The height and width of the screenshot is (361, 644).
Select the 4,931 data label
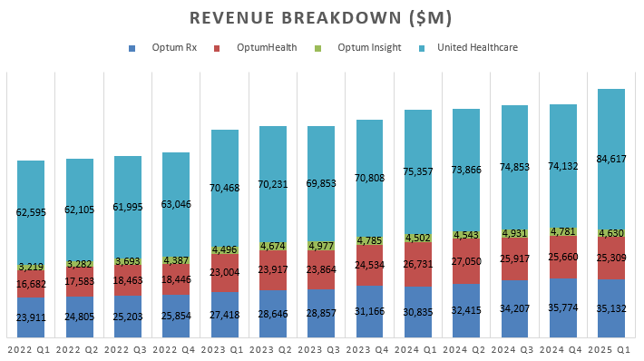click(514, 233)
